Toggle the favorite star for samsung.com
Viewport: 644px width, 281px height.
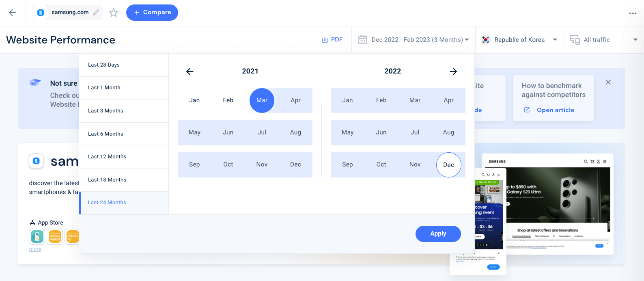click(113, 13)
